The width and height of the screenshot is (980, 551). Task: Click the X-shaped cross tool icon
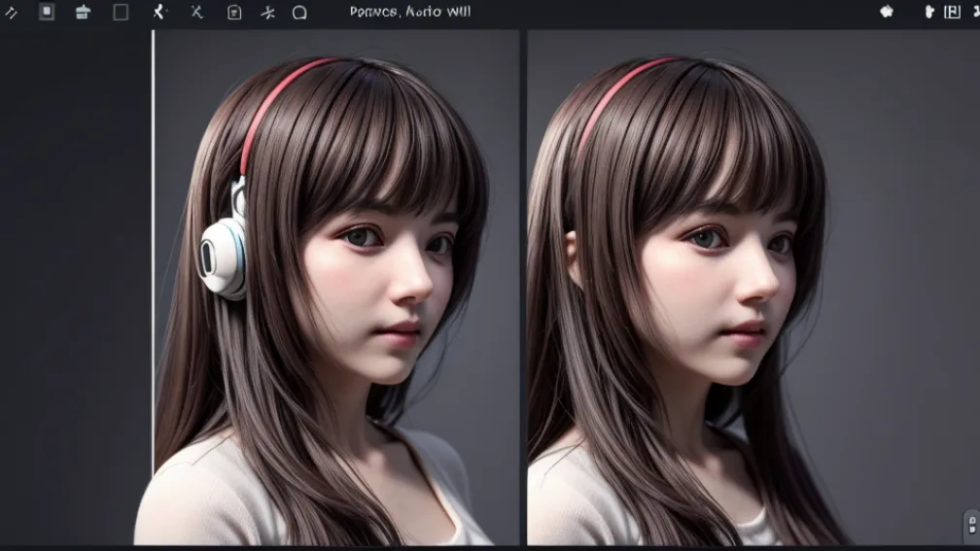(196, 13)
